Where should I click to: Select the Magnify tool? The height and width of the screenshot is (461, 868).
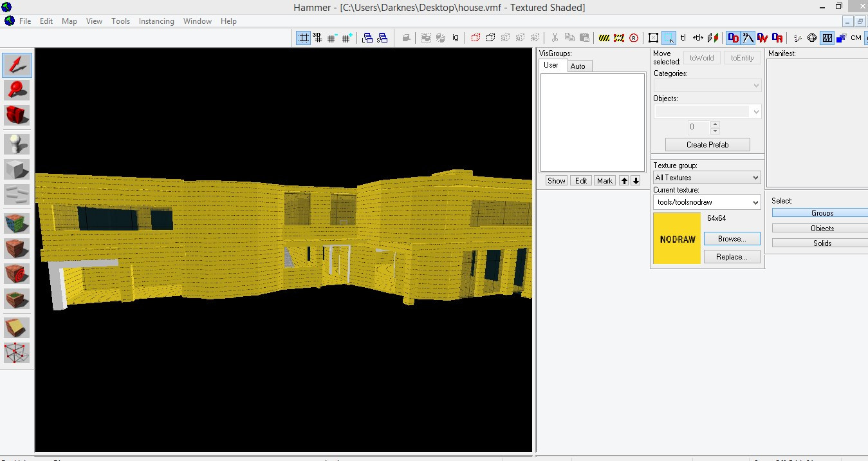pyautogui.click(x=17, y=90)
